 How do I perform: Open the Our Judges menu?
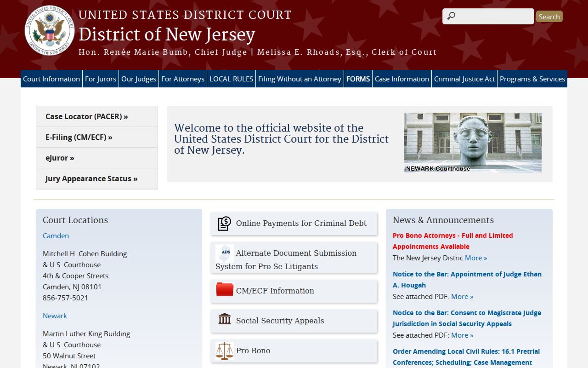point(139,79)
